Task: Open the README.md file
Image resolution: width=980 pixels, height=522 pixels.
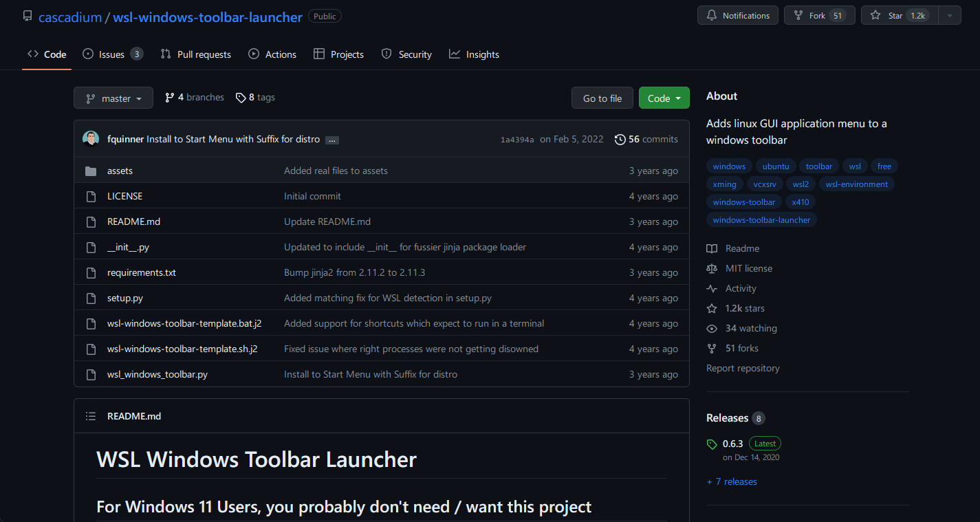Action: pyautogui.click(x=133, y=221)
